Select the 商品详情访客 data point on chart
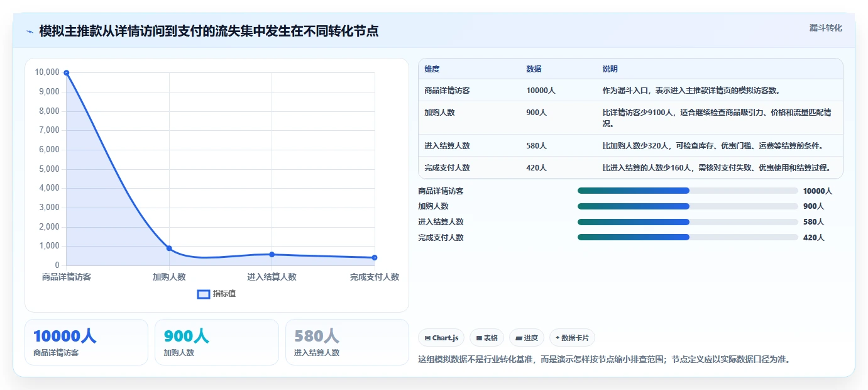868x390 pixels. pyautogui.click(x=66, y=73)
